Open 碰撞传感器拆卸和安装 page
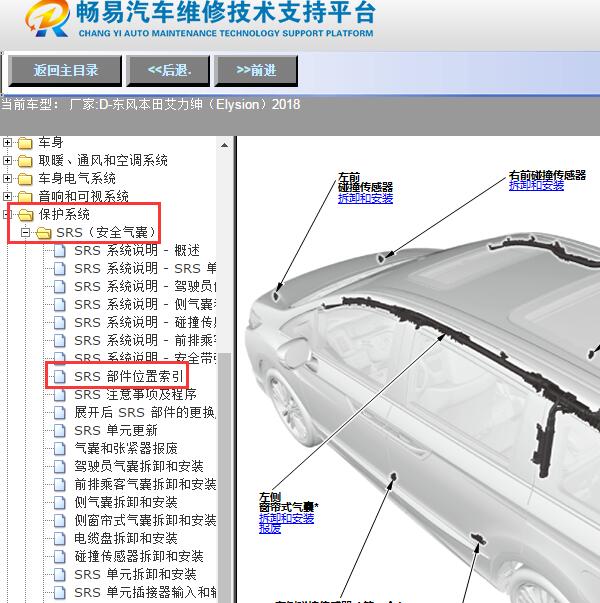This screenshot has height=603, width=600. 138,556
